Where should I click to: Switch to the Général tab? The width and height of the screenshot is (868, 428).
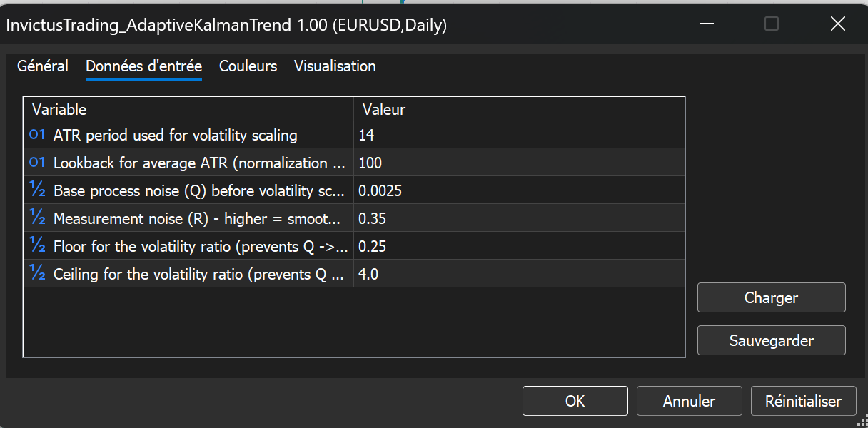pyautogui.click(x=43, y=66)
